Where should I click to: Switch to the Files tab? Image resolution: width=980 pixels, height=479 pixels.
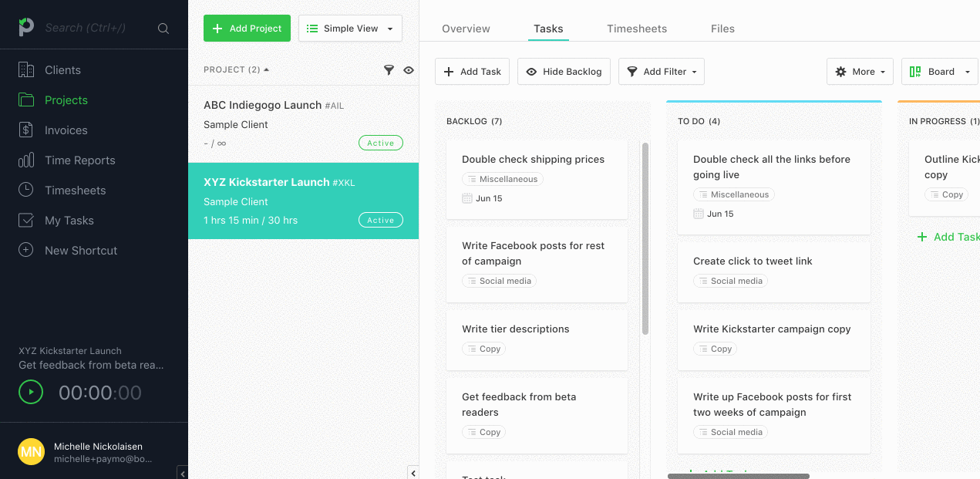click(722, 29)
